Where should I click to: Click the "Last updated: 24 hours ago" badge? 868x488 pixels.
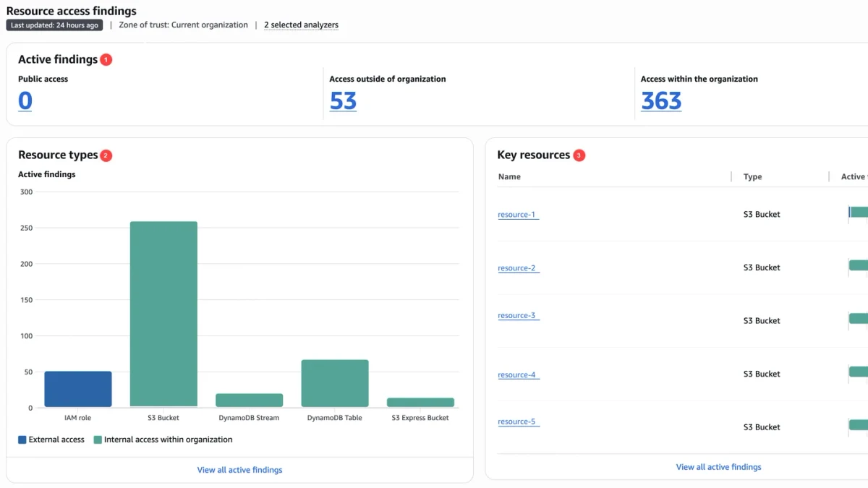pos(55,25)
